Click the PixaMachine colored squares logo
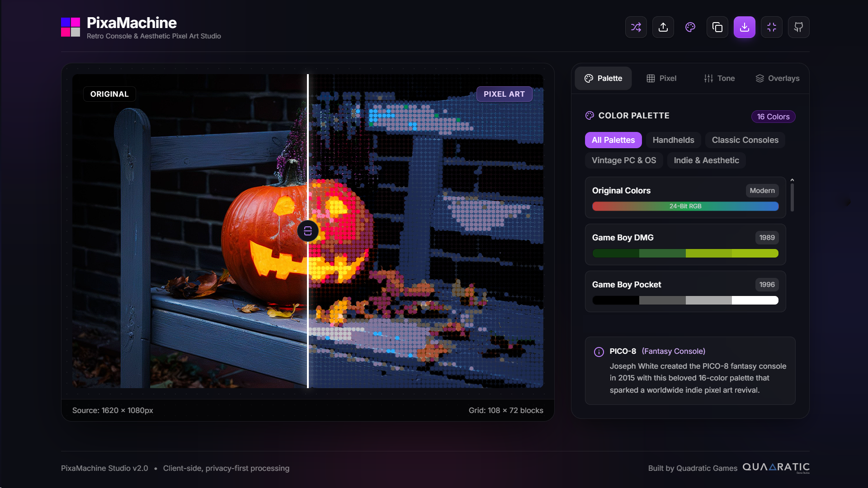Screen dimensions: 868x488 (x=71, y=27)
